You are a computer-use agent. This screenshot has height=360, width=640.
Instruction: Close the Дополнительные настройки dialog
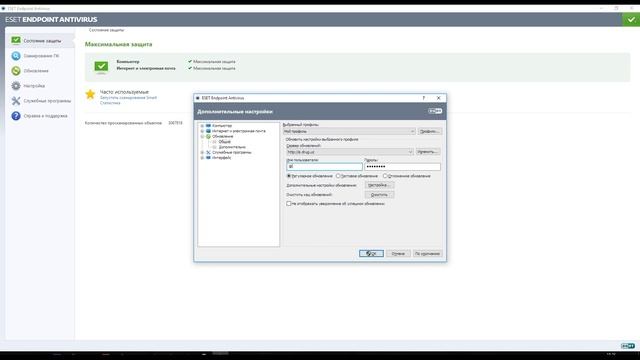[x=438, y=98]
